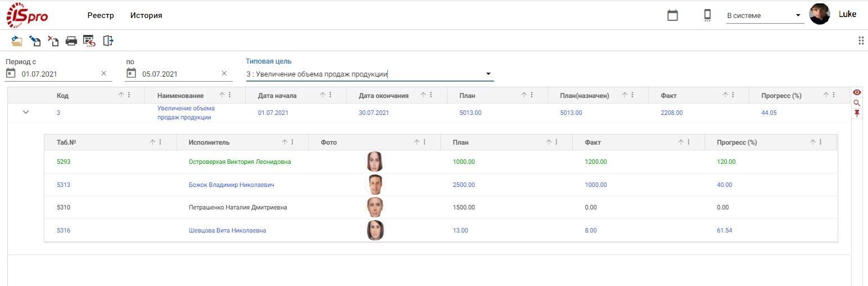Click the restore table view icon

coord(89,41)
